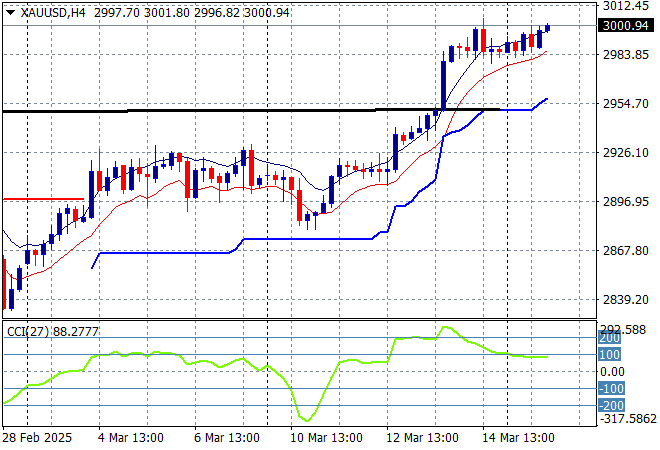Screen dimensions: 660x450
Task: Select the 4 Mar 13:00 time label
Action: pos(130,438)
